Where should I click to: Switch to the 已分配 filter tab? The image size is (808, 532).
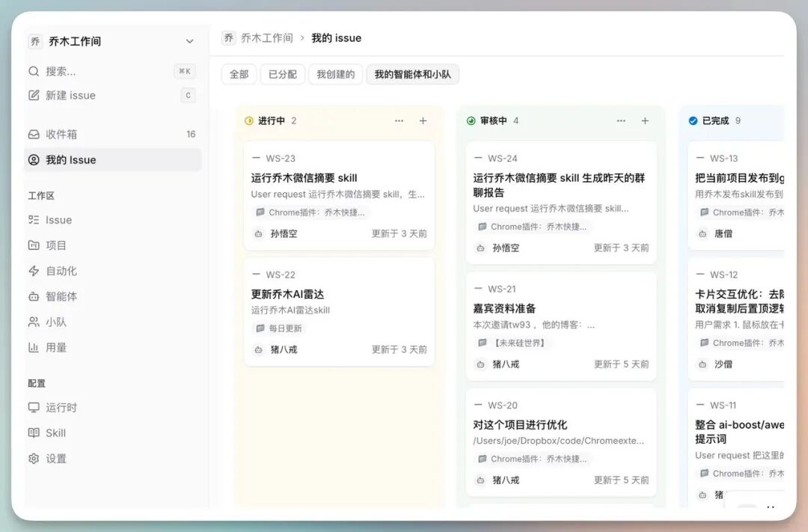point(283,74)
